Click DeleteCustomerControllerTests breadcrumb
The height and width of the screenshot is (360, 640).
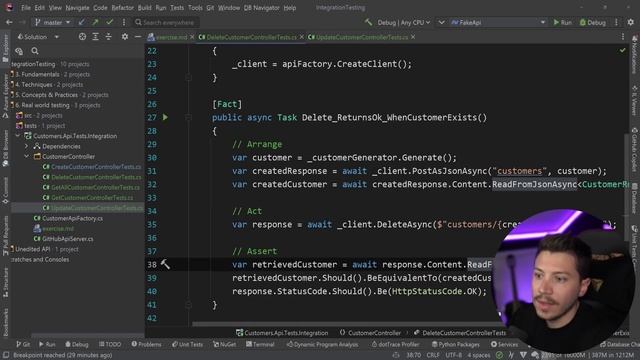[x=460, y=333]
